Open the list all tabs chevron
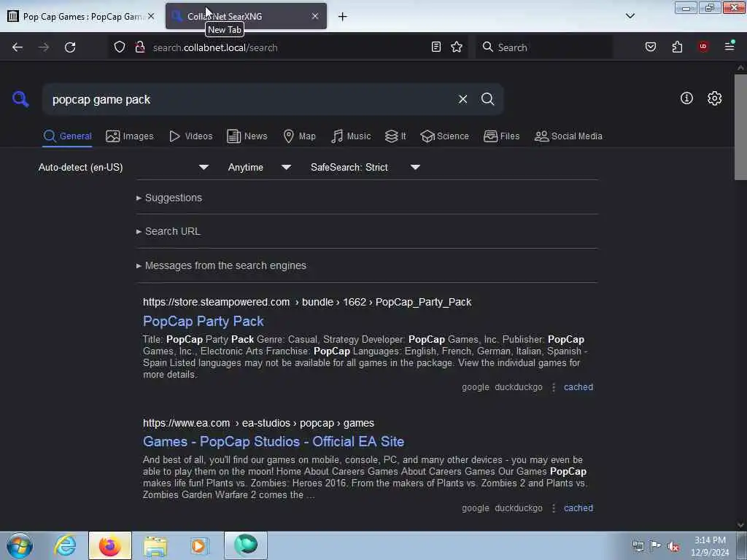Image resolution: width=747 pixels, height=560 pixels. 630,16
